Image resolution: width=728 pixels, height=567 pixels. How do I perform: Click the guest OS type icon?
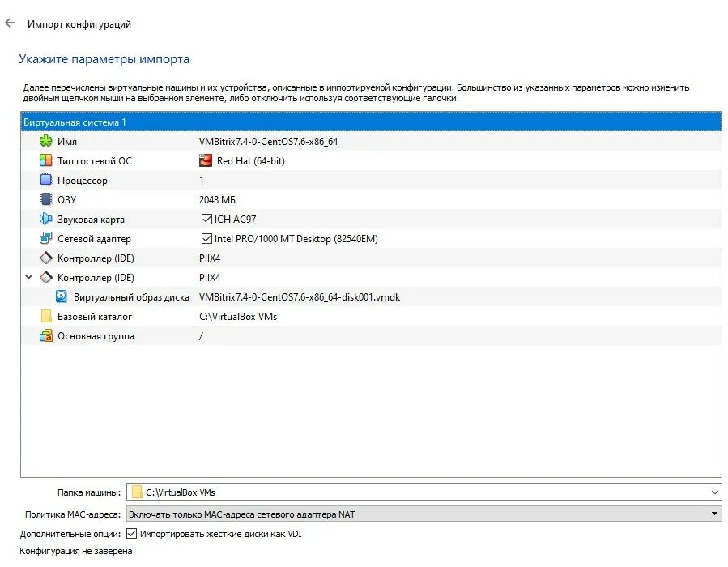45,160
